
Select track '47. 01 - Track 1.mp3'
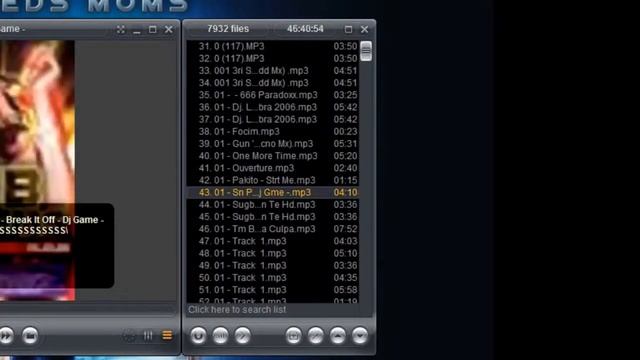click(x=273, y=241)
